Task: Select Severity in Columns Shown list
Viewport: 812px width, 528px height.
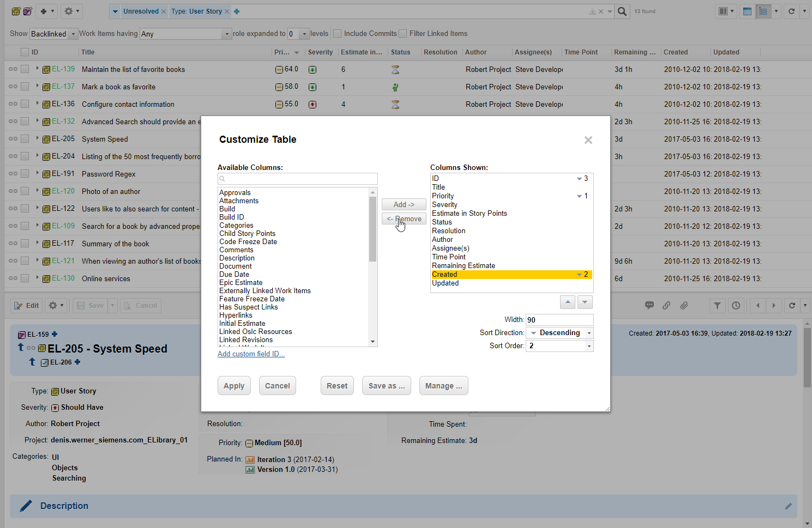Action: (x=444, y=205)
